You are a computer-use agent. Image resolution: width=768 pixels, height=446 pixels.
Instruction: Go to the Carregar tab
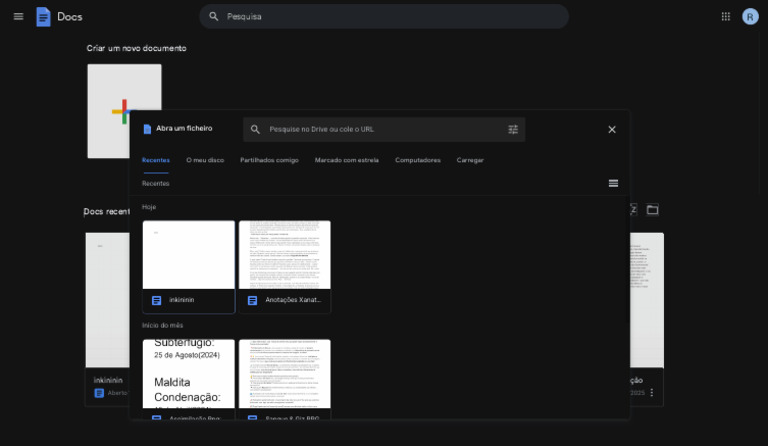click(x=470, y=160)
